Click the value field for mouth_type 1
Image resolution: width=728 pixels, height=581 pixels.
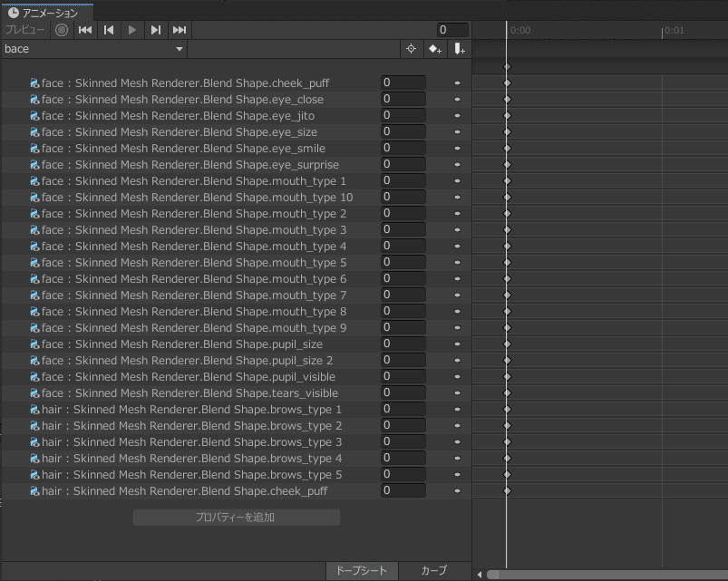point(403,180)
